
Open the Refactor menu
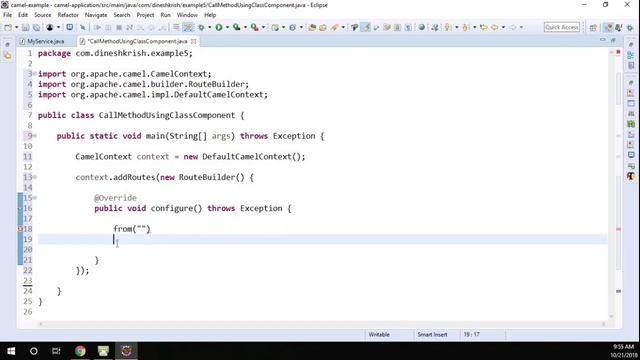pyautogui.click(x=68, y=15)
